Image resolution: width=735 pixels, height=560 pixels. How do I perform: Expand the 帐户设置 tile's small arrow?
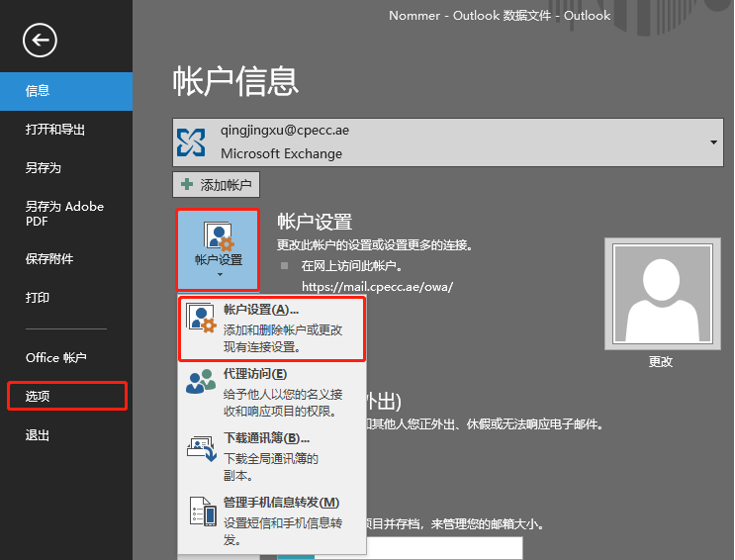[220, 274]
